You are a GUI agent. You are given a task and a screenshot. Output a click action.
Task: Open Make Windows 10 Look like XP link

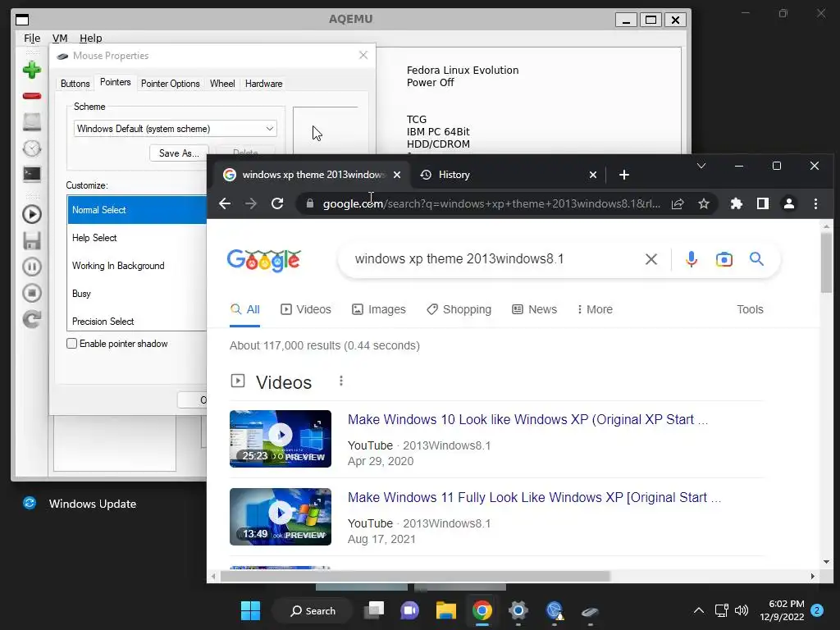coord(527,419)
